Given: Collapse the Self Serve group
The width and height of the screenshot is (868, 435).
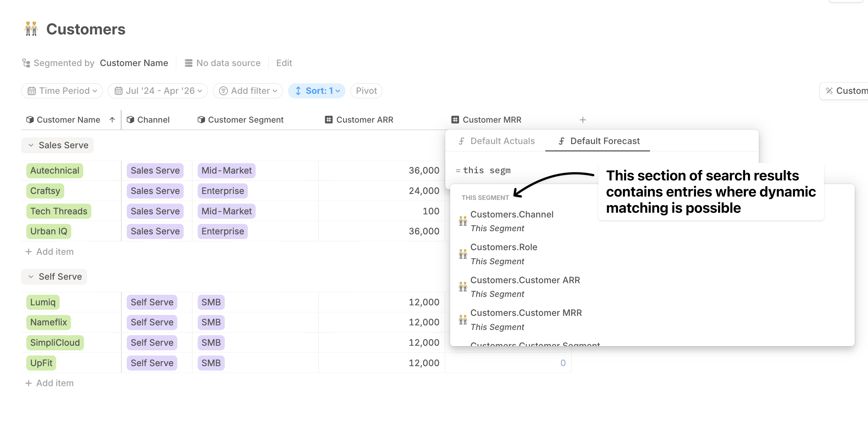Looking at the screenshot, I should pos(31,277).
